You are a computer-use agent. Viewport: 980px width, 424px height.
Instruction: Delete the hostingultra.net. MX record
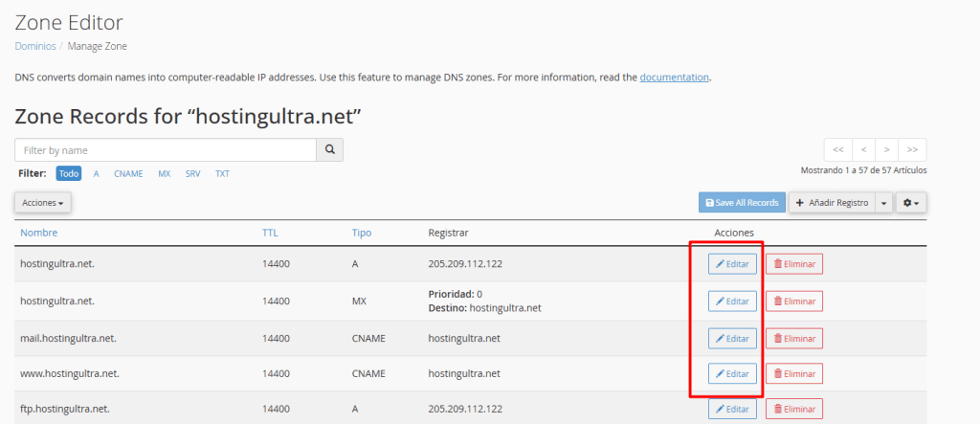tap(794, 301)
